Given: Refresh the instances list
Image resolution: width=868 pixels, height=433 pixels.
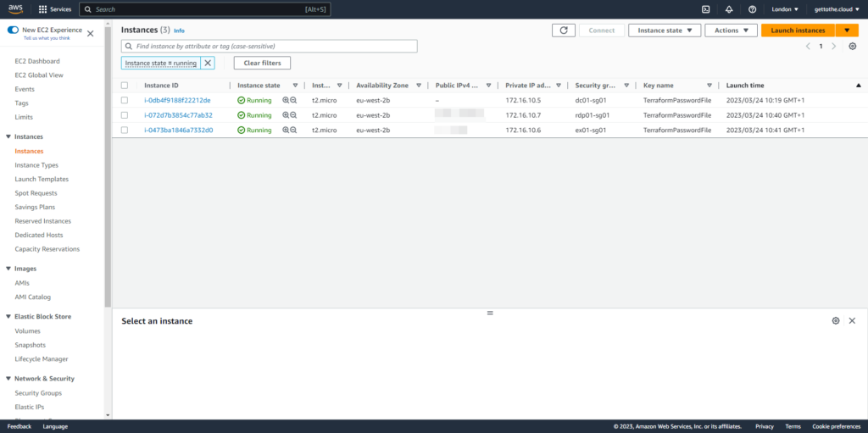Looking at the screenshot, I should pos(564,31).
